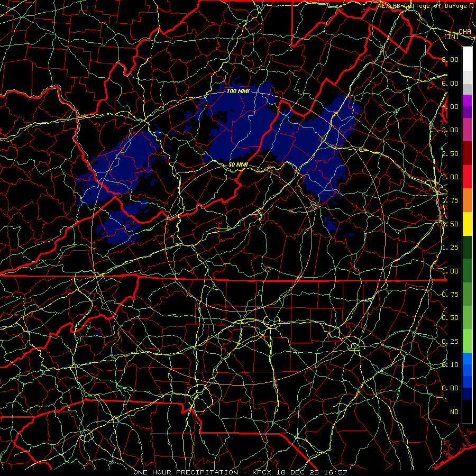Click the 0.50 legend value
476x476 pixels.
coord(450,318)
